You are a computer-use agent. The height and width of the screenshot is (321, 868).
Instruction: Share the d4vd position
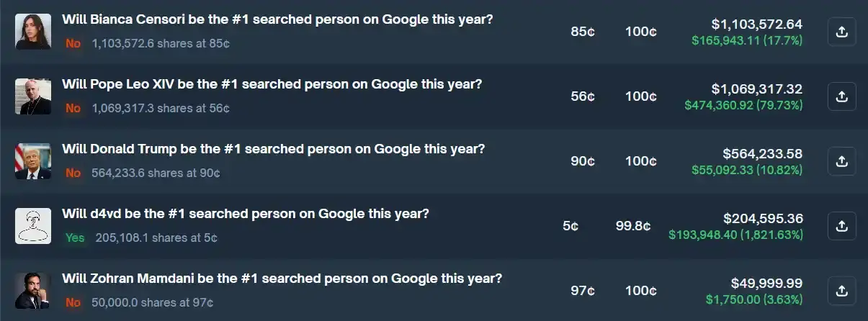click(x=841, y=226)
